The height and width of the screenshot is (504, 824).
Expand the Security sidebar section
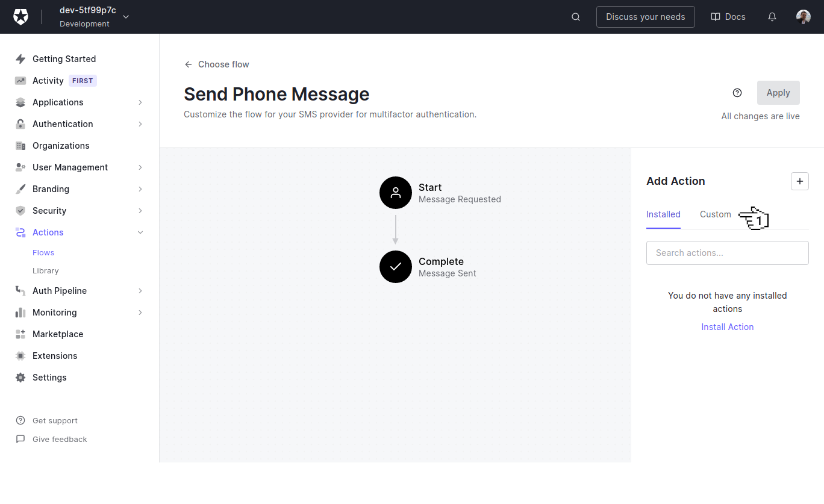140,210
